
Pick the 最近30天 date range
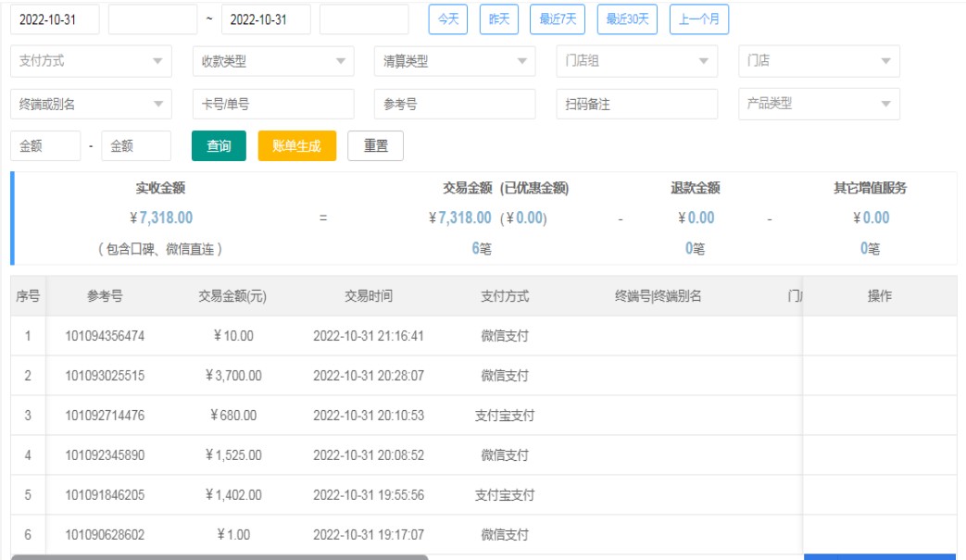coord(628,19)
